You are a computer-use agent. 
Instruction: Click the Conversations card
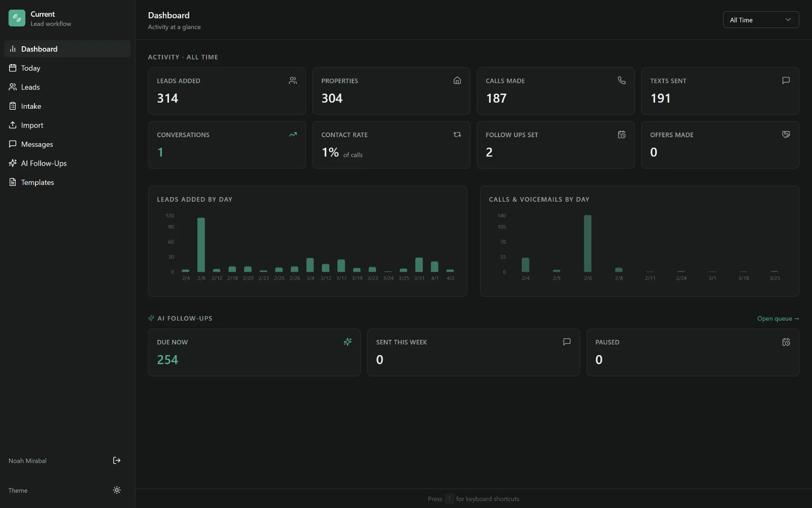227,145
